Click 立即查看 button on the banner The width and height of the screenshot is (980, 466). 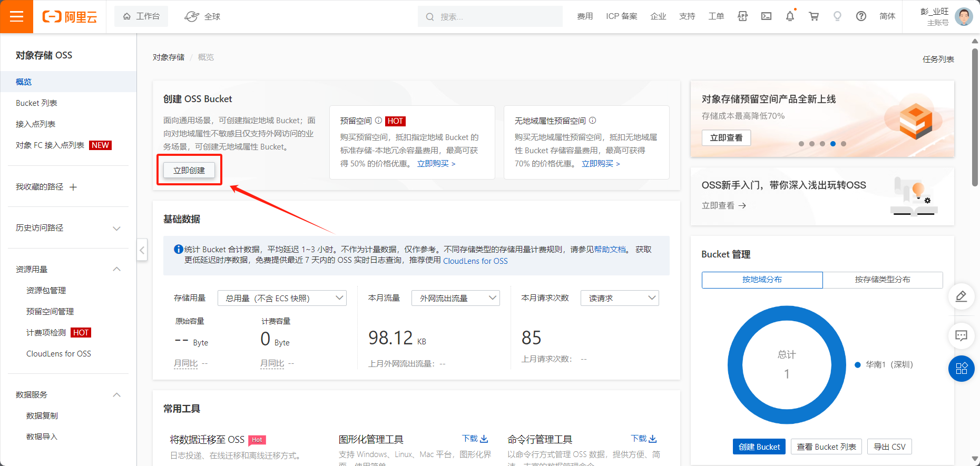726,137
